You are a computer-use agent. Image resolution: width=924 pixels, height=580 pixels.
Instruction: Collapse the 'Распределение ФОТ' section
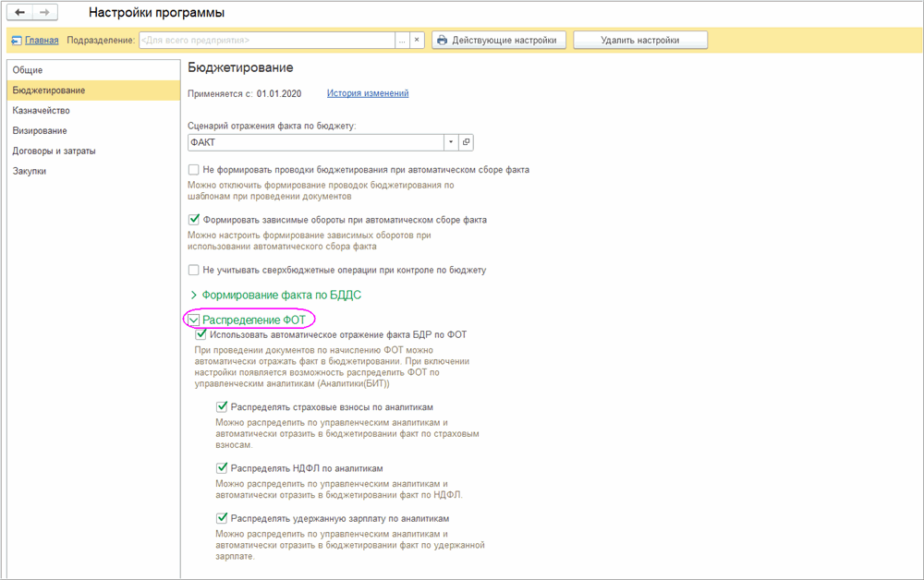194,320
